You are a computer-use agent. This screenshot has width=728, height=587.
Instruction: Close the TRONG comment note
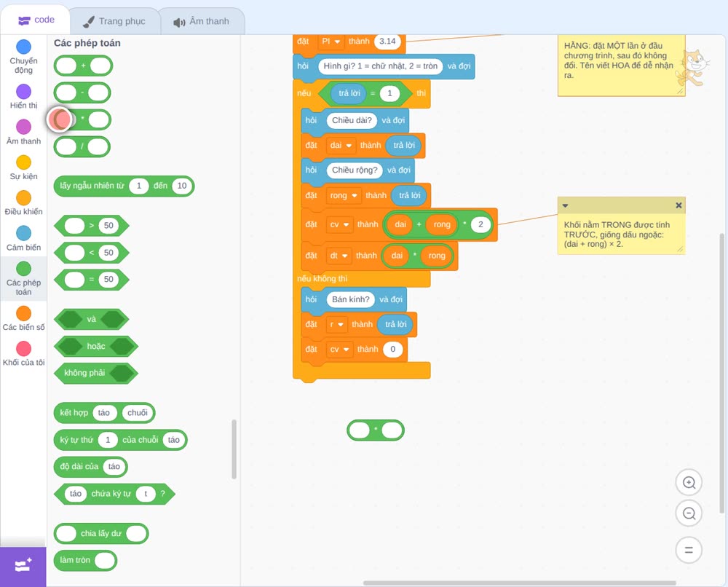678,205
